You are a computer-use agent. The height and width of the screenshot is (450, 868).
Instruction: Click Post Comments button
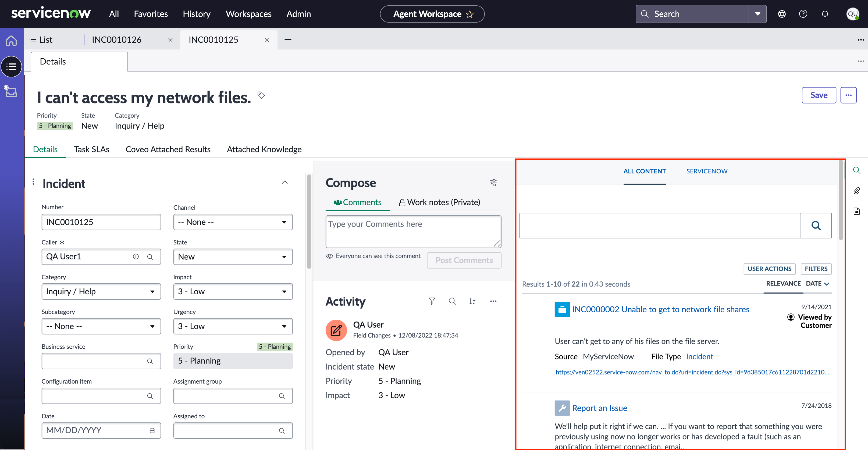tap(464, 260)
